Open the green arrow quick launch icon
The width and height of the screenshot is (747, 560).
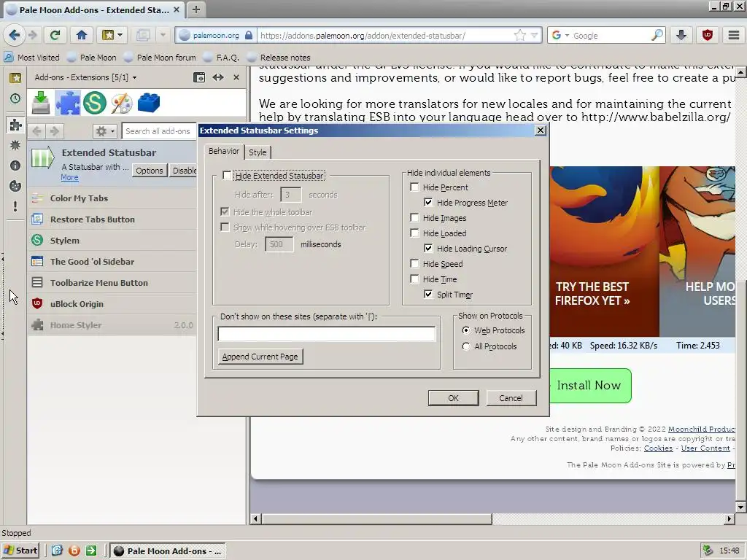[x=91, y=551]
